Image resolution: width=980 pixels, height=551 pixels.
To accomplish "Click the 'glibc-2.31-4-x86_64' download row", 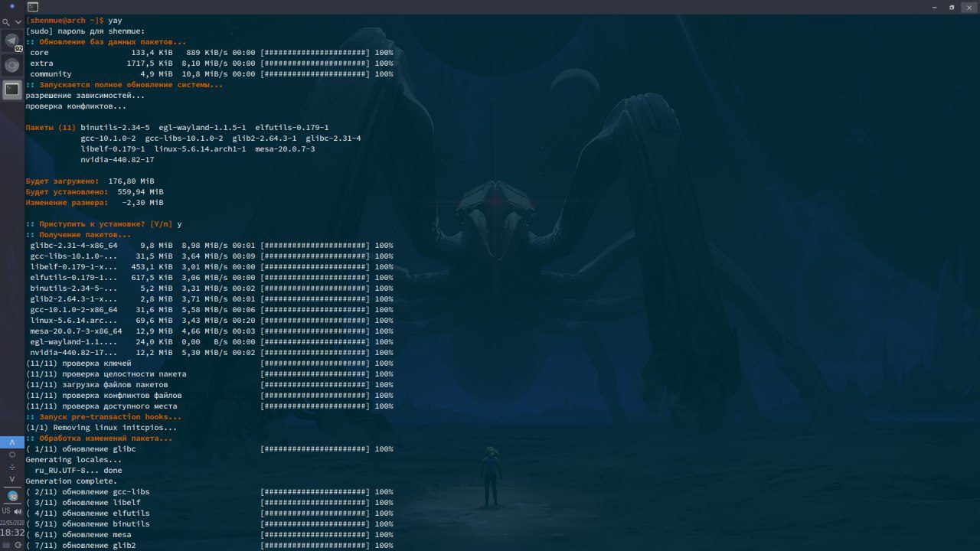I will (x=211, y=246).
